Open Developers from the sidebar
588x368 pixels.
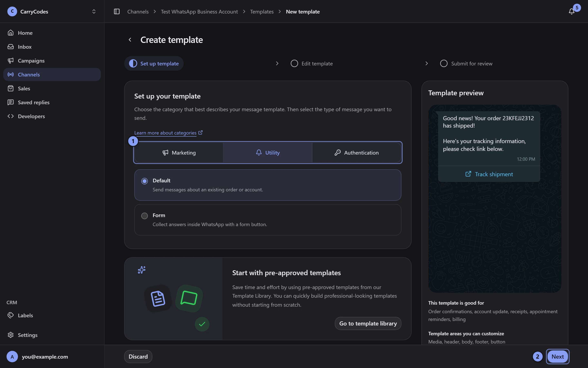52,116
